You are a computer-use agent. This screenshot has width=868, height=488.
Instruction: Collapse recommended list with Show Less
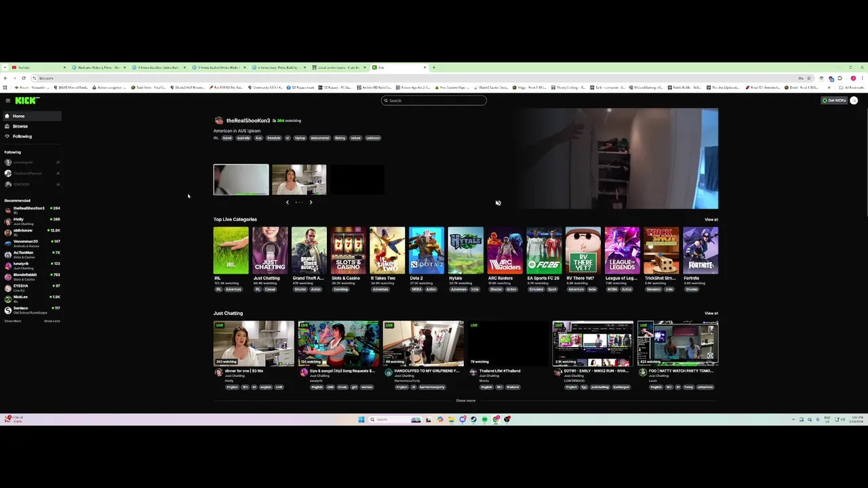click(x=52, y=321)
